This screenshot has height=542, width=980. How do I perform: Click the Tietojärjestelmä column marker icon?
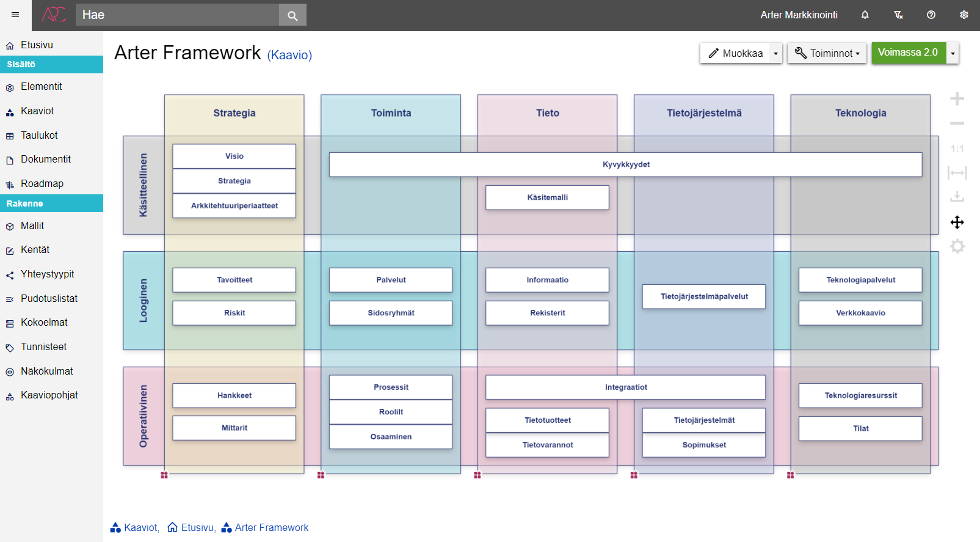tap(634, 475)
